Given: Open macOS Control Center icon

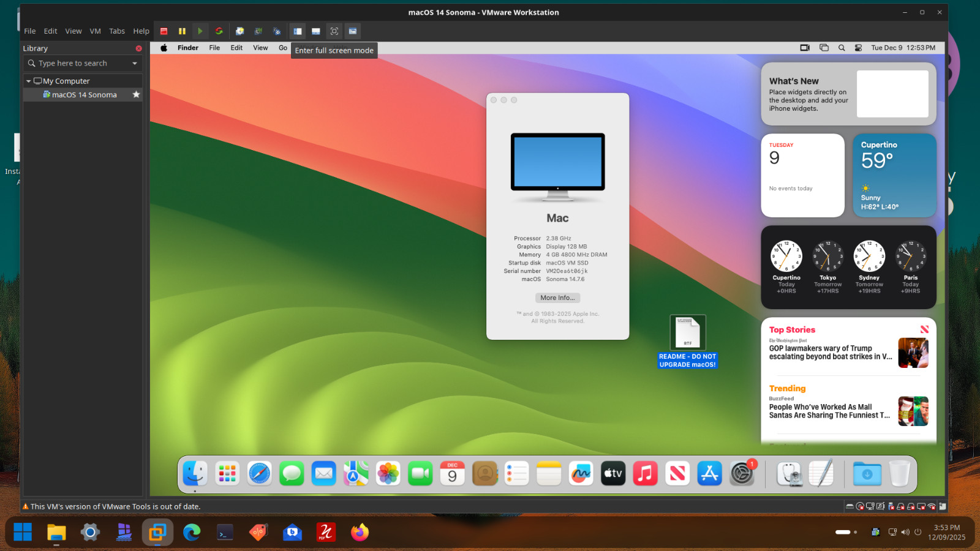Looking at the screenshot, I should coord(858,48).
